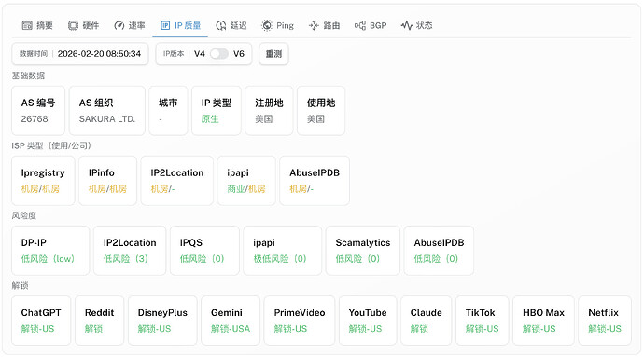Click the AS 编号 26768 card
644x357 pixels.
point(37,111)
